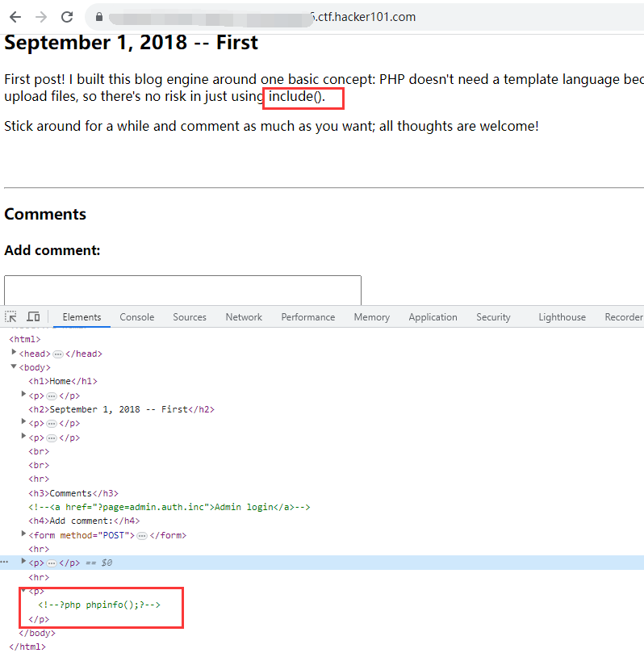Select the admin.auth.inc Admin login comment node

click(x=169, y=507)
